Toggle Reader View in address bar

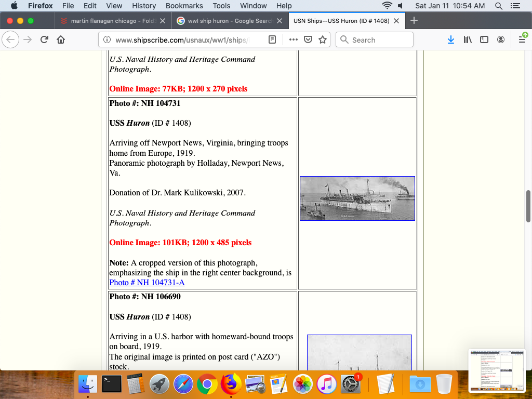click(272, 40)
